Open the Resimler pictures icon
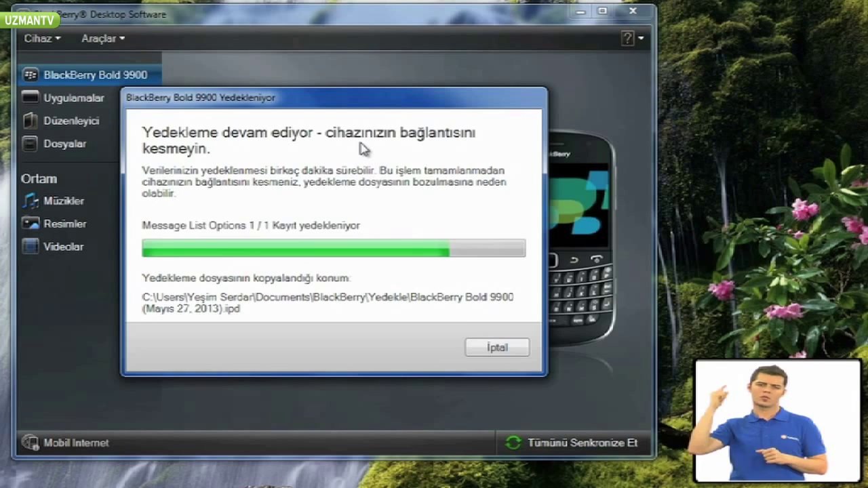The height and width of the screenshot is (488, 868). (30, 224)
